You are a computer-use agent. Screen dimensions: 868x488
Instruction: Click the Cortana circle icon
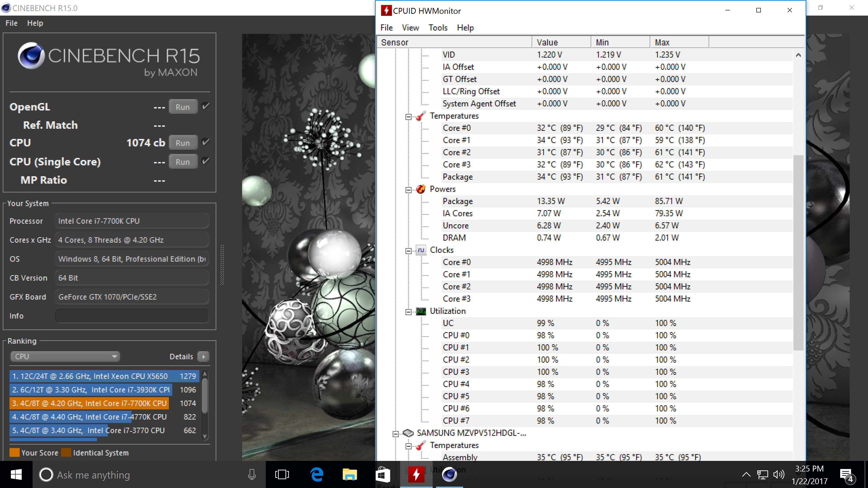46,475
